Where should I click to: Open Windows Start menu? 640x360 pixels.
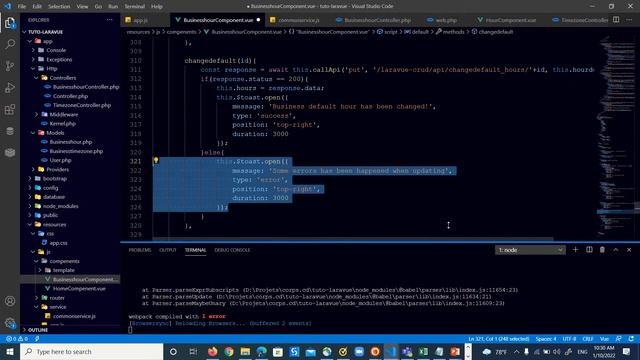coord(10,351)
